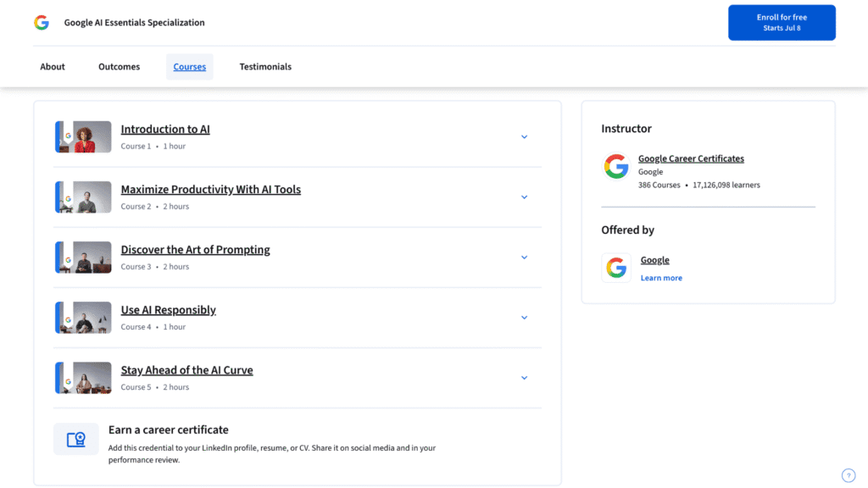Click the Google logo in page header
Image resolution: width=868 pixels, height=488 pixels.
42,22
